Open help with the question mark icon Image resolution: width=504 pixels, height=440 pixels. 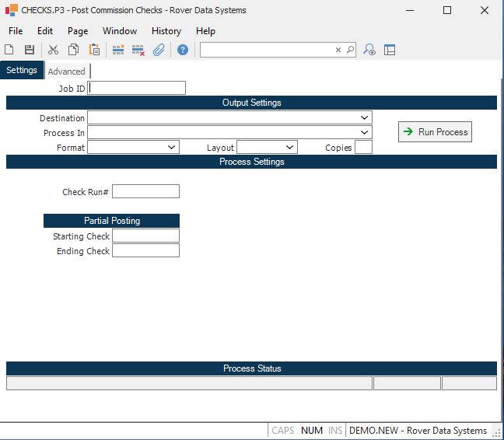[183, 50]
